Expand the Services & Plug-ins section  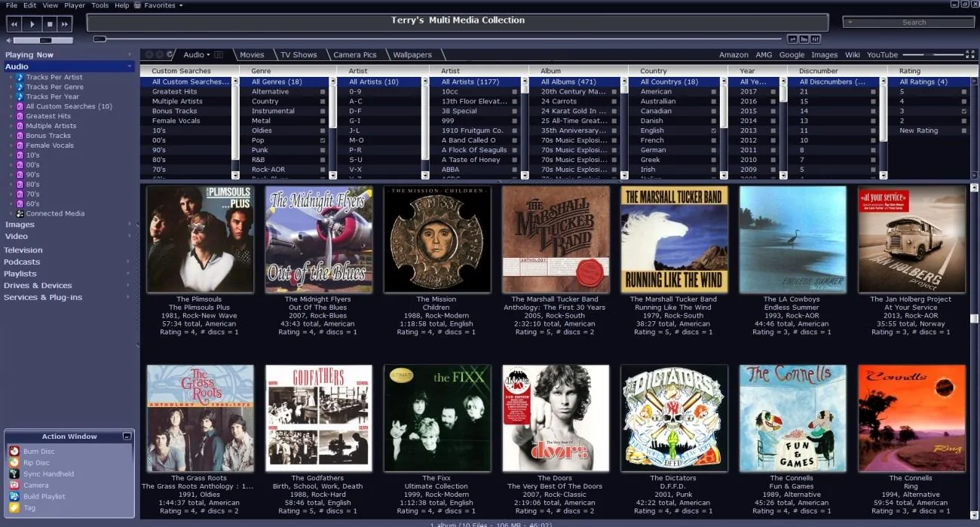tap(130, 297)
